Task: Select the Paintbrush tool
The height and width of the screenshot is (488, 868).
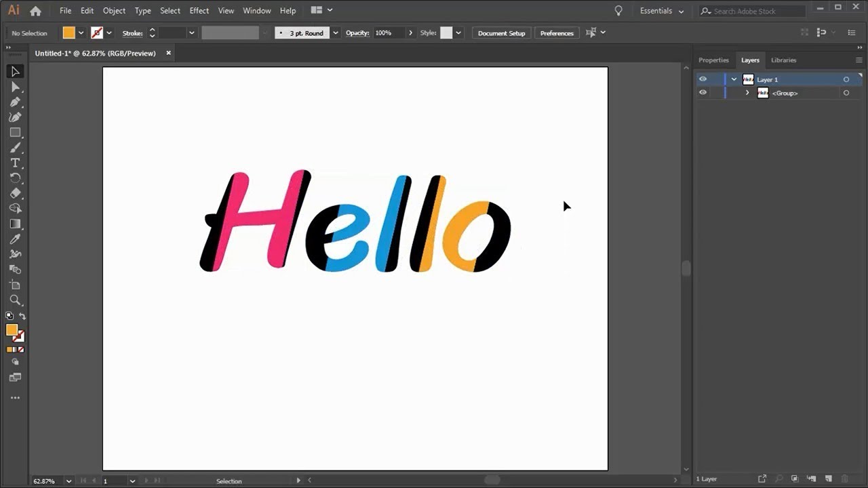Action: tap(15, 148)
